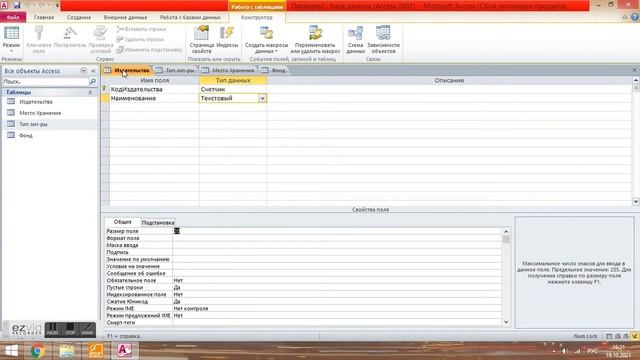The image size is (640, 360).
Task: Click the Формат поля property value
Action: click(337, 238)
